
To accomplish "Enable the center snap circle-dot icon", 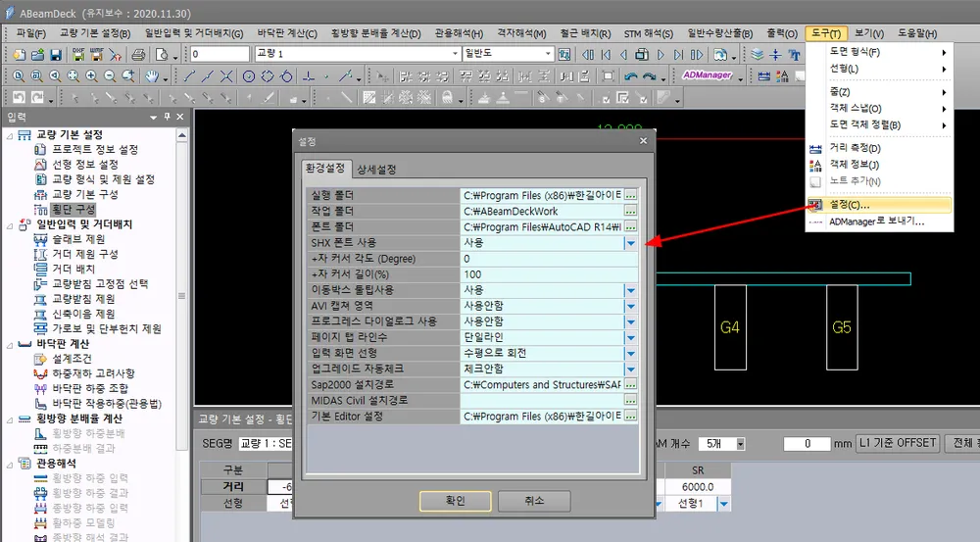I will click(x=249, y=76).
